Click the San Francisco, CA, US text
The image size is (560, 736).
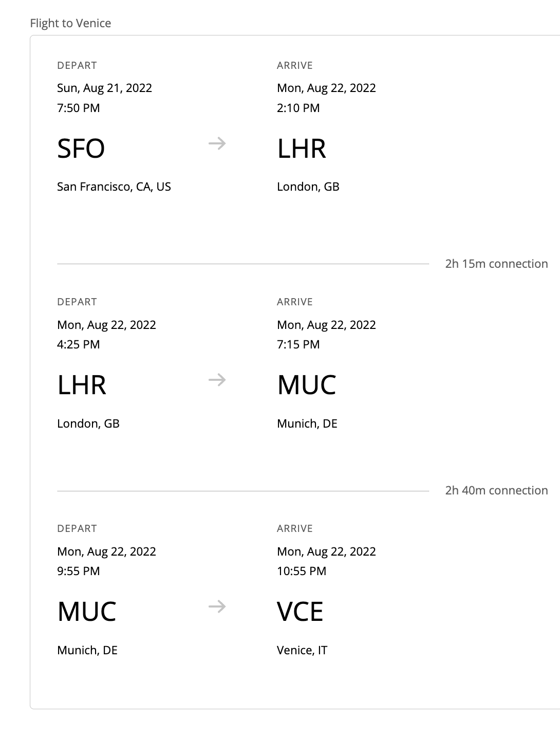pos(114,187)
